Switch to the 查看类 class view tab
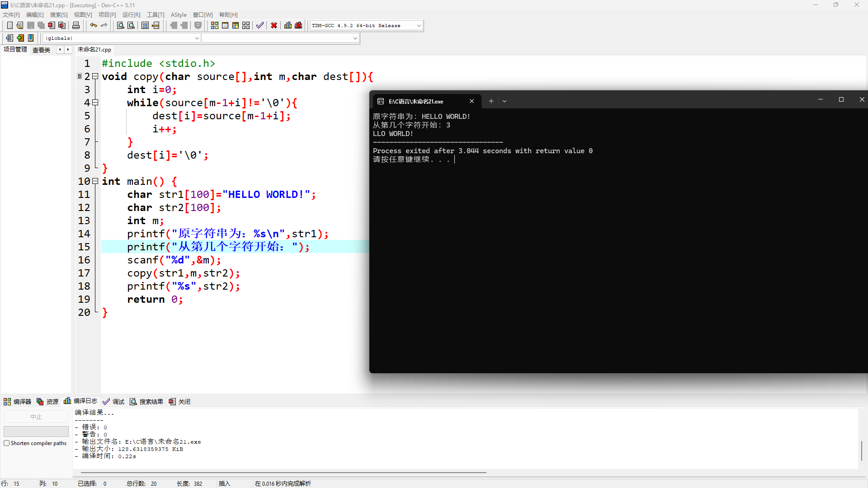 coord(41,50)
